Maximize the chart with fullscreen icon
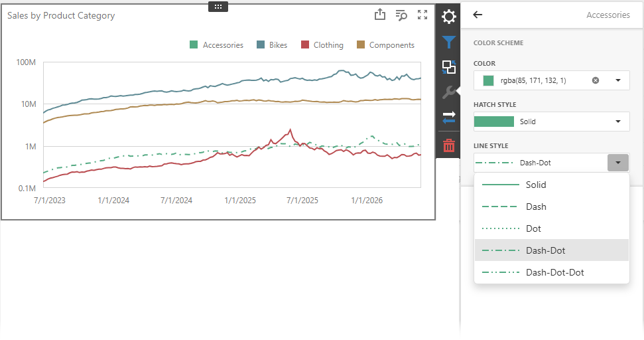This screenshot has width=644, height=340. click(x=422, y=15)
